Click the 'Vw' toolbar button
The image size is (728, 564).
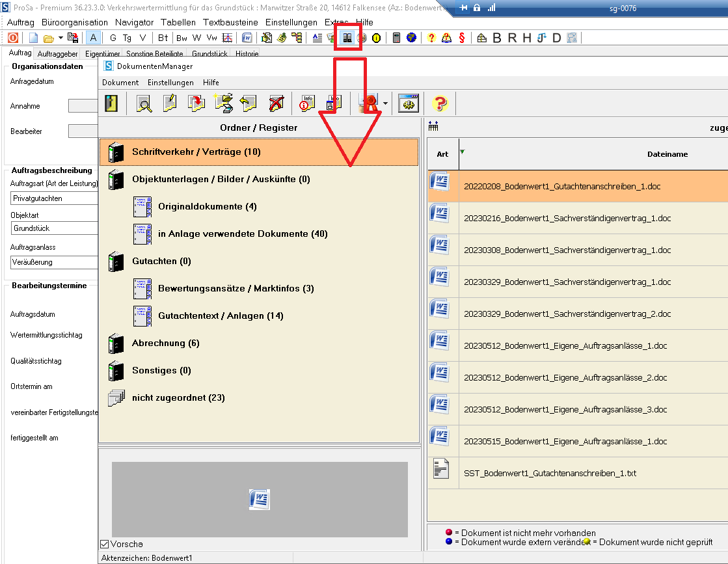pos(211,38)
